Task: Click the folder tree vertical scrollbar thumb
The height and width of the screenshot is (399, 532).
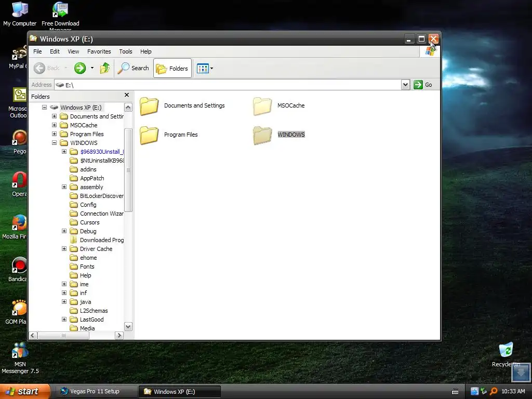Action: click(128, 170)
